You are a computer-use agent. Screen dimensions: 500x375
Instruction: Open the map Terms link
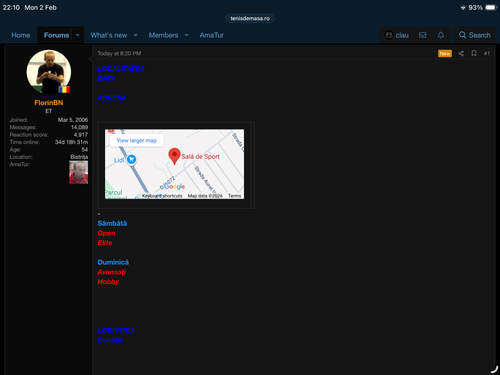pyautogui.click(x=234, y=196)
